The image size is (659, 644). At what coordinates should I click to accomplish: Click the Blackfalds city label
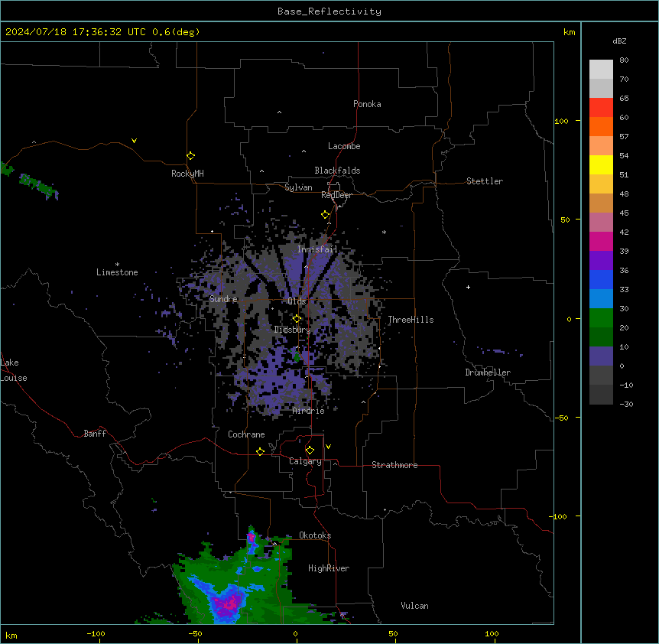coord(337,171)
